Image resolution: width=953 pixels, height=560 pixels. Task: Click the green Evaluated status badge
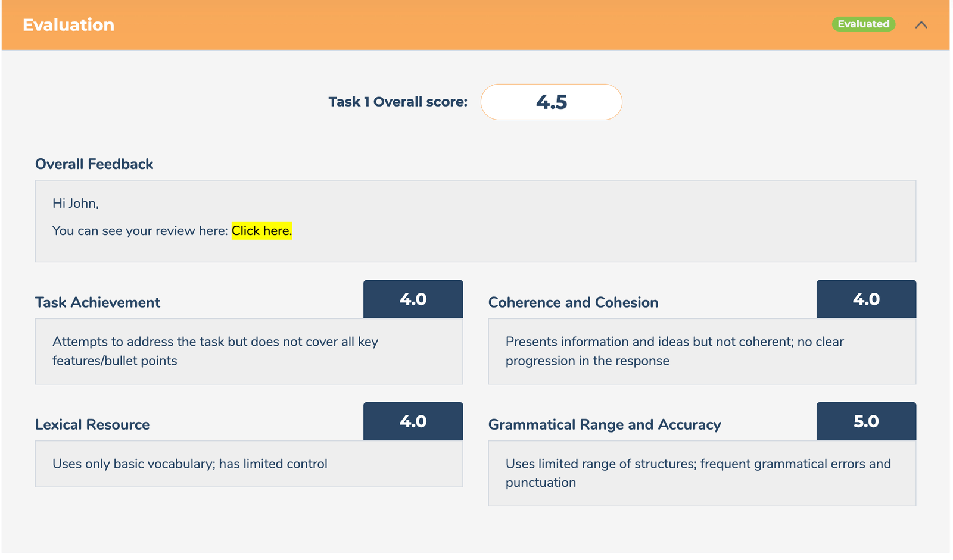(863, 24)
